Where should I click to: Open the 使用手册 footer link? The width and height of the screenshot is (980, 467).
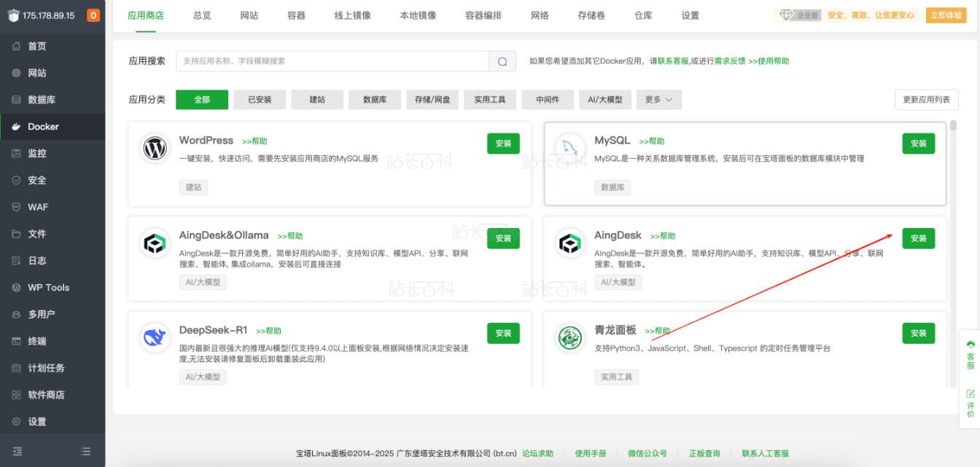pos(591,453)
